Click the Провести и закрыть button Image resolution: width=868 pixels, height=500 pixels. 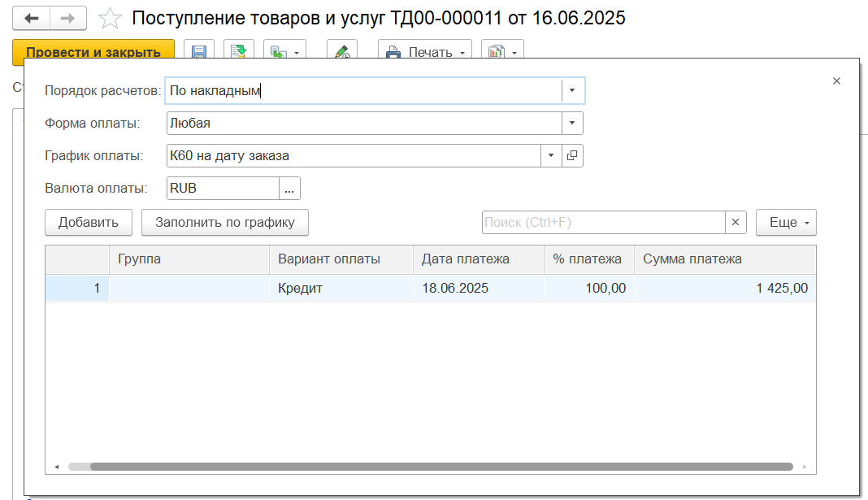point(93,52)
